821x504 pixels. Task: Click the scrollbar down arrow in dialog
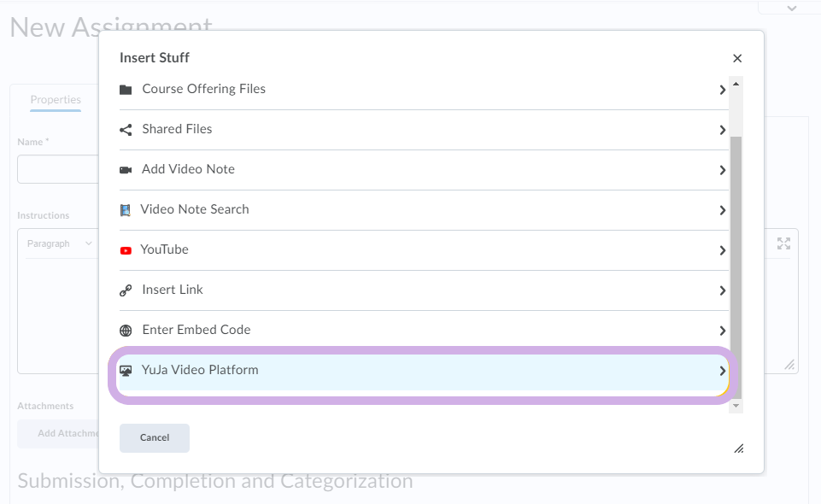[x=736, y=406]
